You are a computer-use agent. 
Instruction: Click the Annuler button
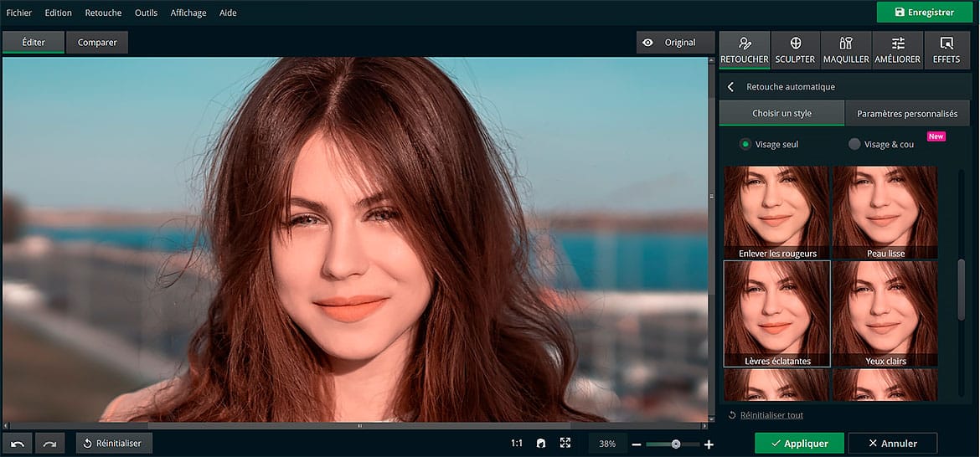point(893,444)
